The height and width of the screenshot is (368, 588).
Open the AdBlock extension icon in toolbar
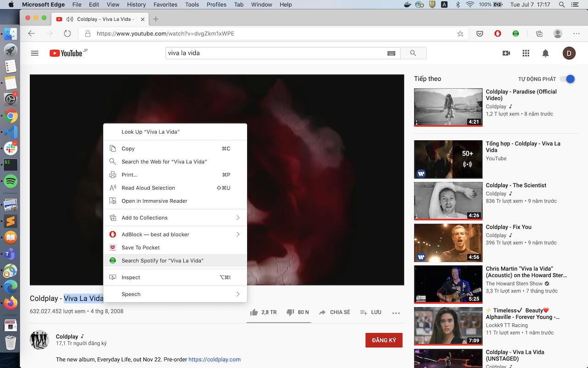(498, 34)
